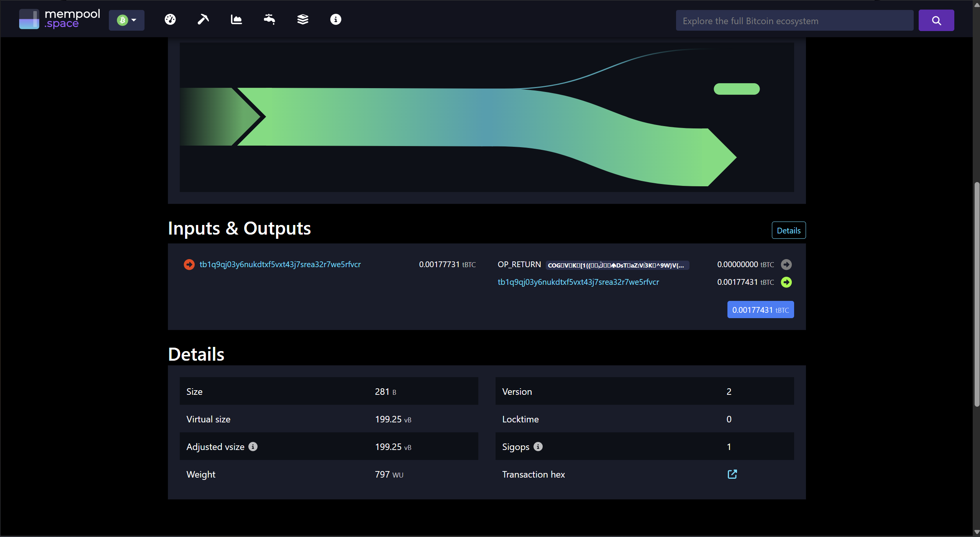The height and width of the screenshot is (537, 980).
Task: Click the red input arrow icon
Action: tap(189, 264)
